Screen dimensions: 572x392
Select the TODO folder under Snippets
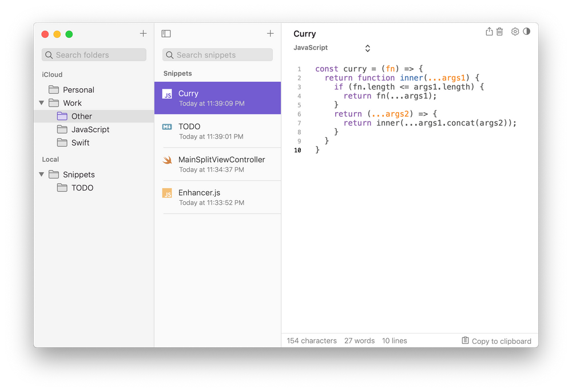tap(94, 188)
